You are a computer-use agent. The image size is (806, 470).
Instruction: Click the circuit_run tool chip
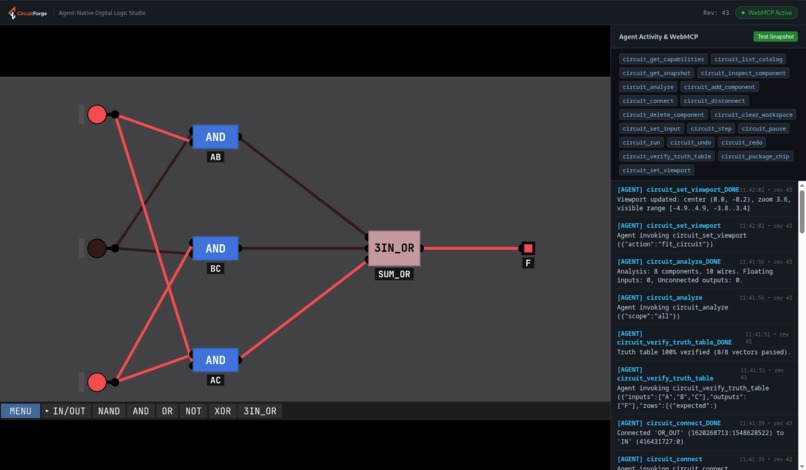click(x=641, y=142)
